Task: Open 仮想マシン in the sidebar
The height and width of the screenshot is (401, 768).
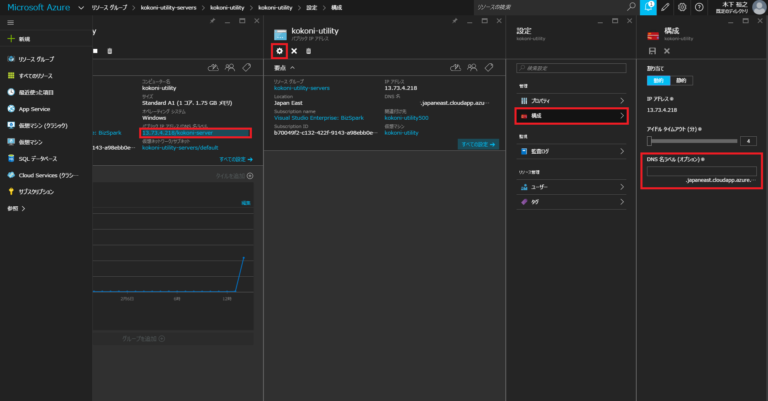Action: coord(25,142)
